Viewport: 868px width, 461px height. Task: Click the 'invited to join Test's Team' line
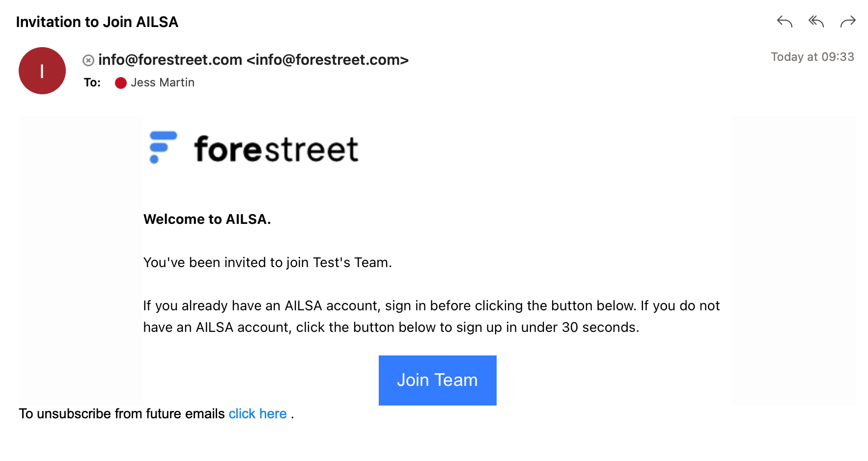click(267, 263)
